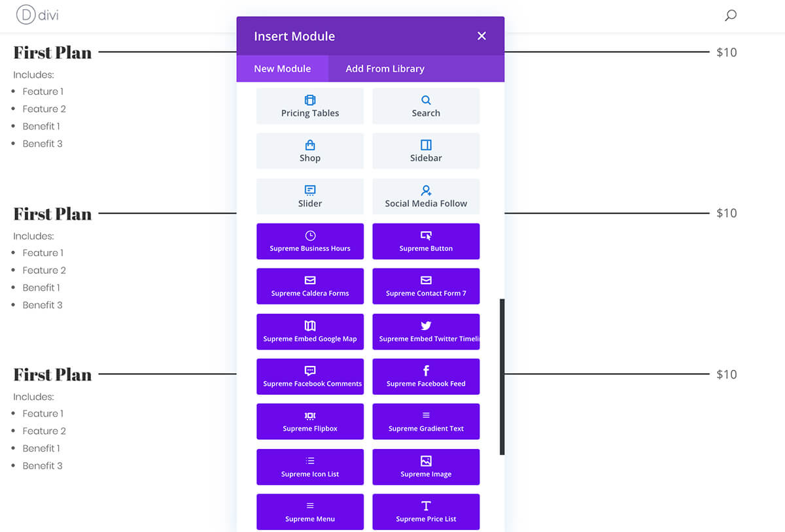Click the module list scrollbar thumb
Image resolution: width=785 pixels, height=532 pixels.
502,377
